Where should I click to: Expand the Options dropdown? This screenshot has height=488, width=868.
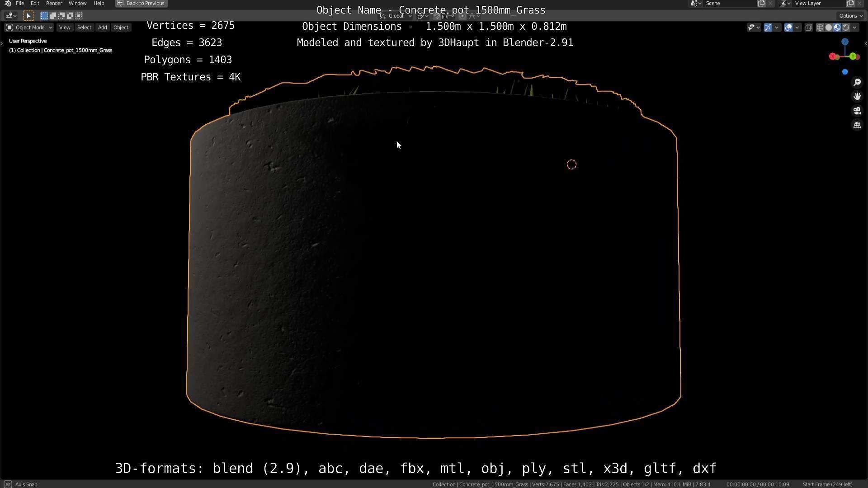(x=851, y=16)
